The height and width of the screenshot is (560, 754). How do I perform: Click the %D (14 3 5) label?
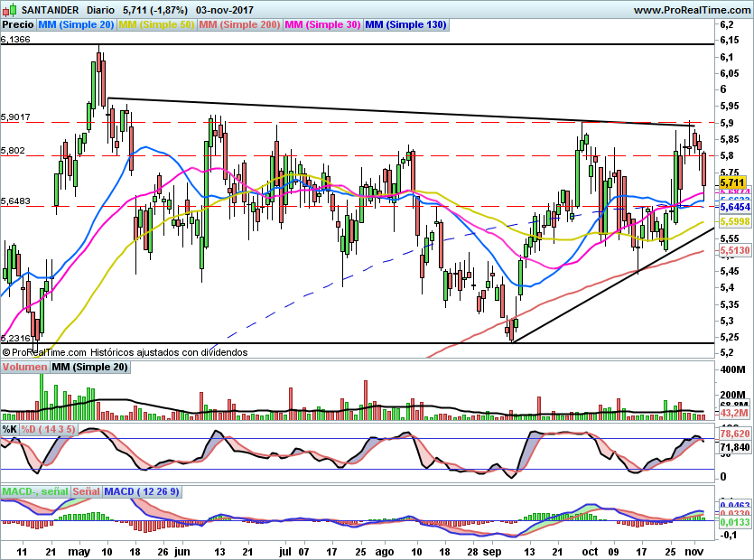click(x=48, y=429)
